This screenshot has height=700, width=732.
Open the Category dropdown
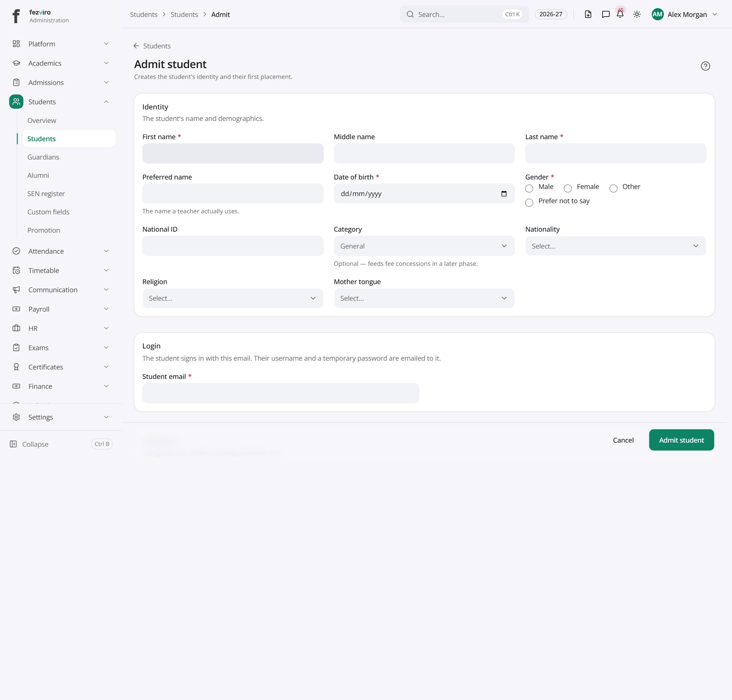[x=424, y=246]
